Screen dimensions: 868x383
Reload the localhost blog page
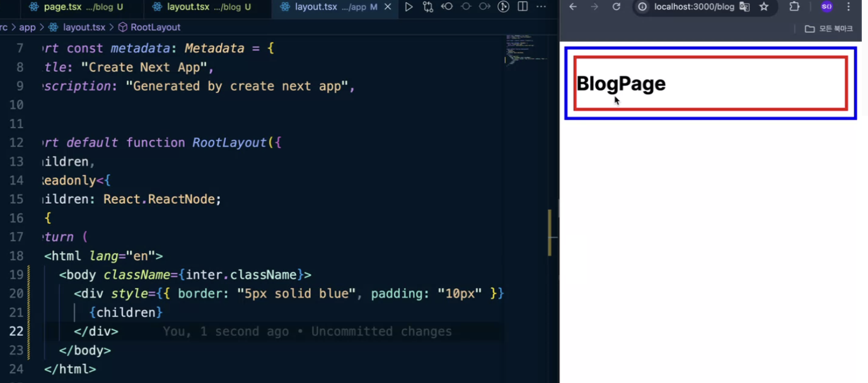[616, 7]
